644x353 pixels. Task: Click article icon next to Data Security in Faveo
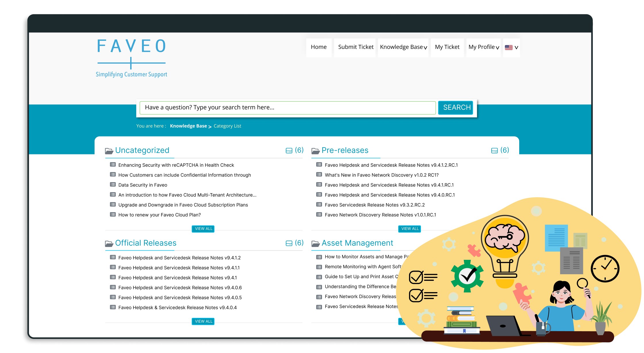(x=113, y=185)
